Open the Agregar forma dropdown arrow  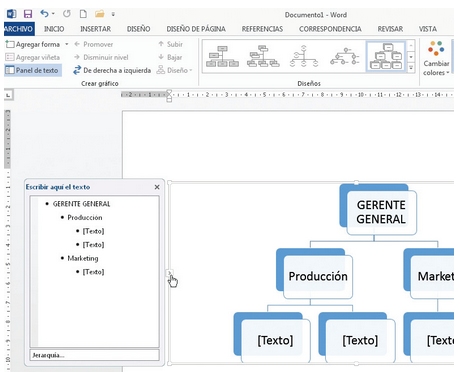point(67,44)
